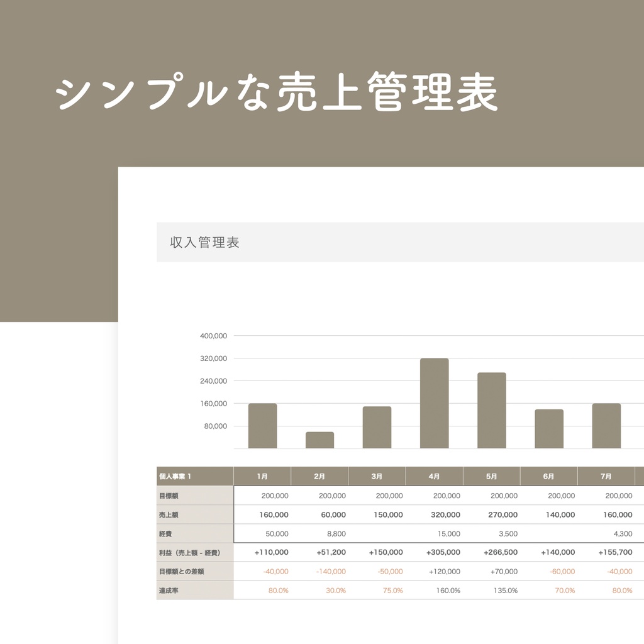Click the 達成率 row label
644x644 pixels.
(x=195, y=590)
